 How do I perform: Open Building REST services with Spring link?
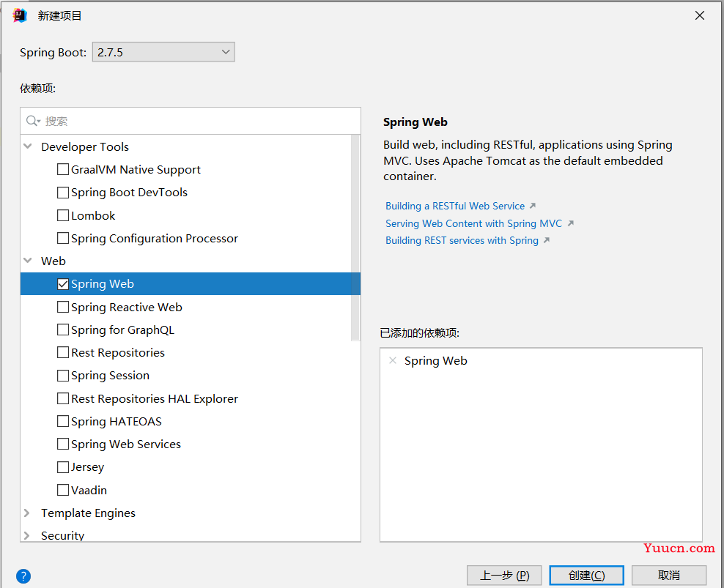point(462,240)
